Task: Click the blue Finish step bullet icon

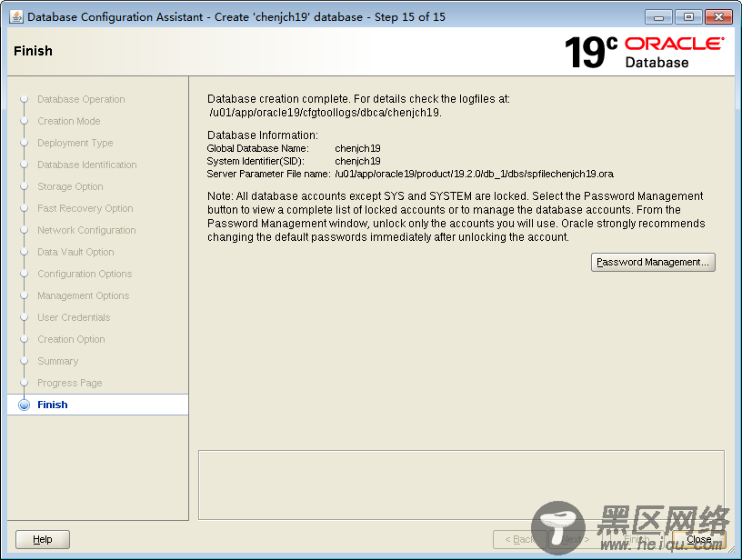Action: tap(25, 405)
